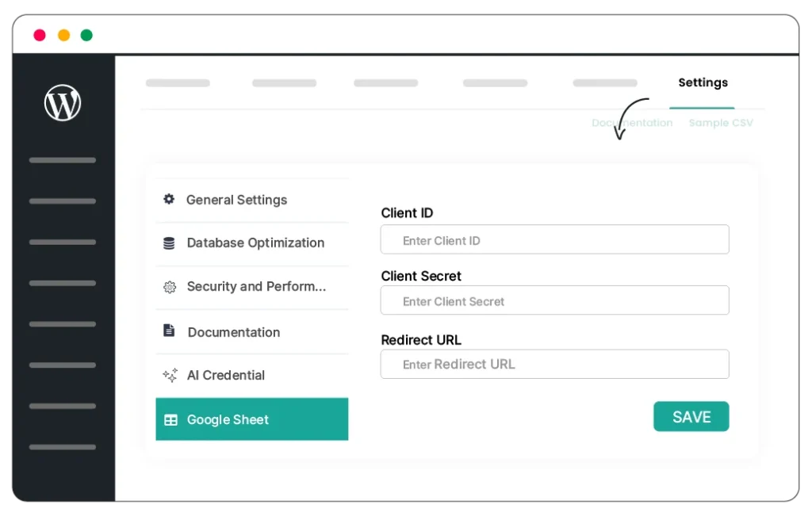Click the Client Secret input box
This screenshot has width=812, height=516.
point(554,300)
